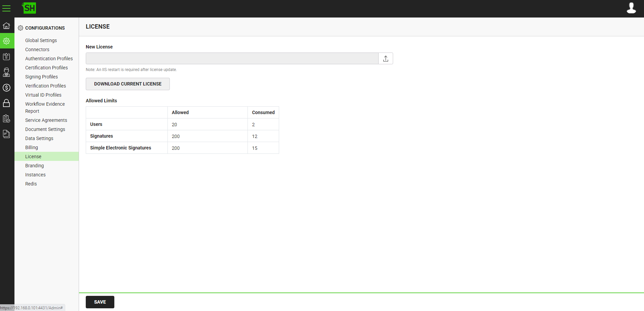This screenshot has height=311, width=644.
Task: Select the License menu item
Action: 46,157
